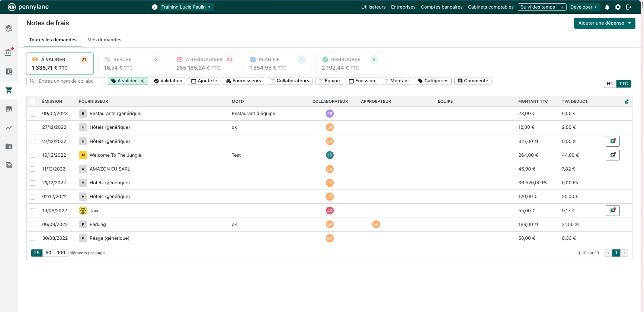Expand the Ajouter une dépense dropdown arrow
This screenshot has height=312, width=644.
629,23
